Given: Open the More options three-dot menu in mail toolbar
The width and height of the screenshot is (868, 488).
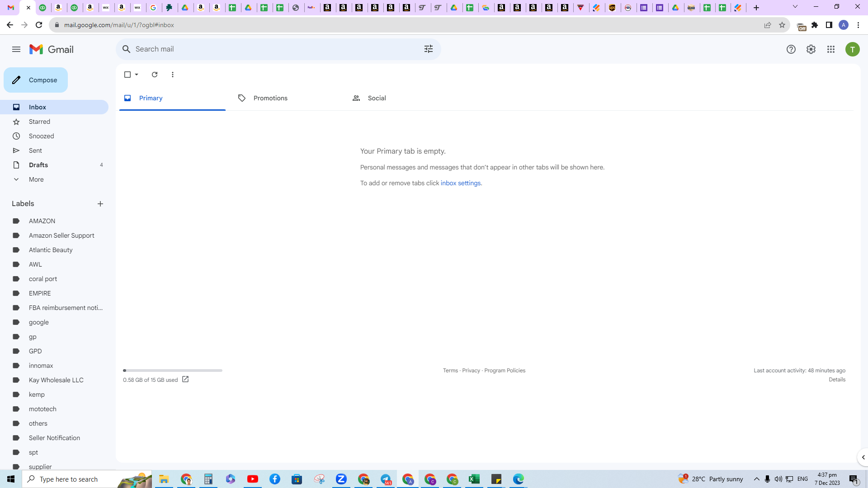Looking at the screenshot, I should click(173, 75).
